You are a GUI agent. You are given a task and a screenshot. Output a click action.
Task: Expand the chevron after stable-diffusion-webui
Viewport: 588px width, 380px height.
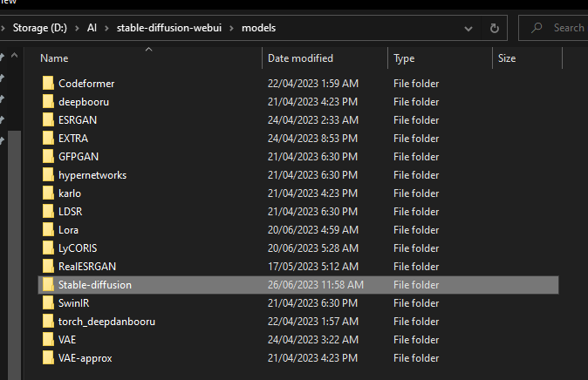pos(232,28)
